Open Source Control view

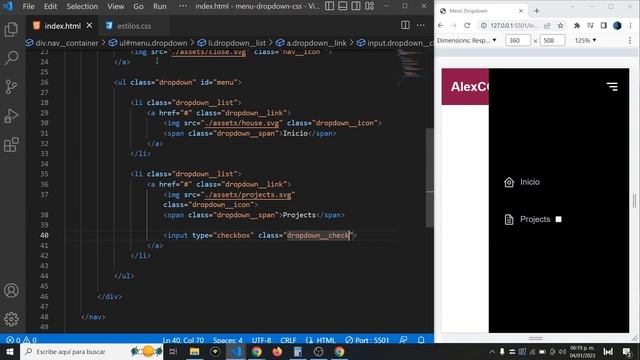click(11, 87)
